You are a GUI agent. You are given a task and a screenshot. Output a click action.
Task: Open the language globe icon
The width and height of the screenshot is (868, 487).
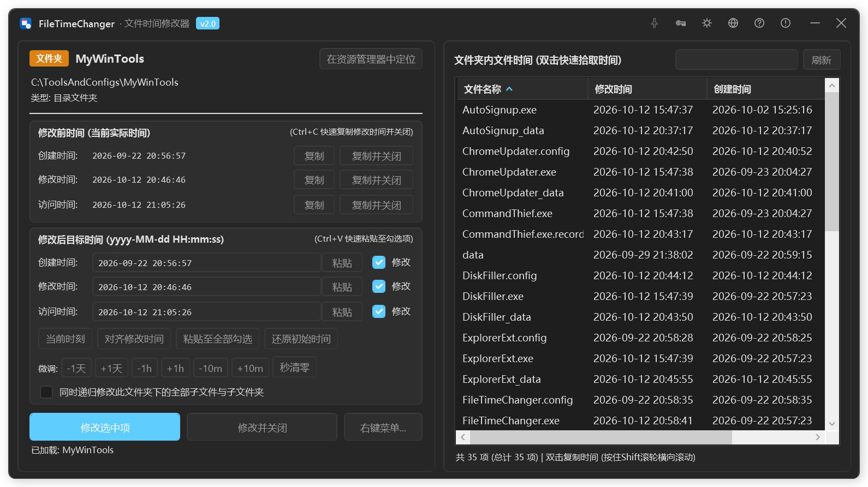click(x=733, y=23)
